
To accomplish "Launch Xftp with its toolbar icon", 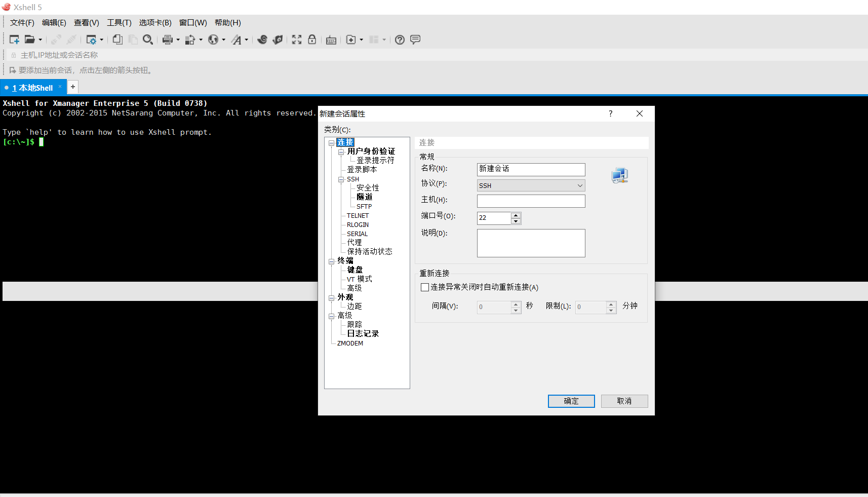I will 262,40.
